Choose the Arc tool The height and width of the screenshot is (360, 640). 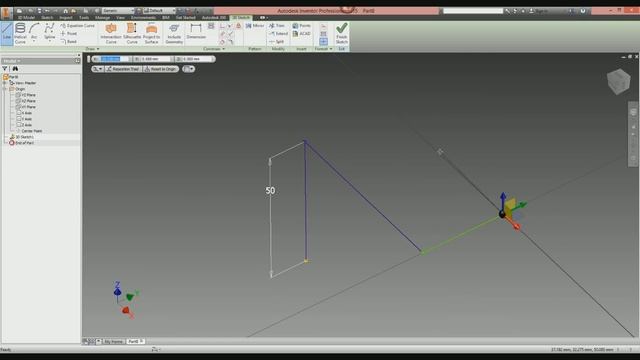[34, 31]
